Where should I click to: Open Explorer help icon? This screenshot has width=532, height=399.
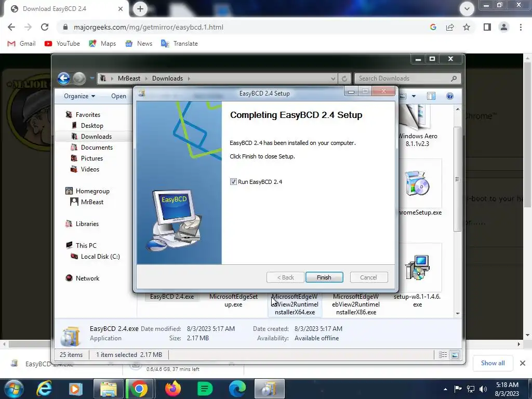(x=450, y=96)
